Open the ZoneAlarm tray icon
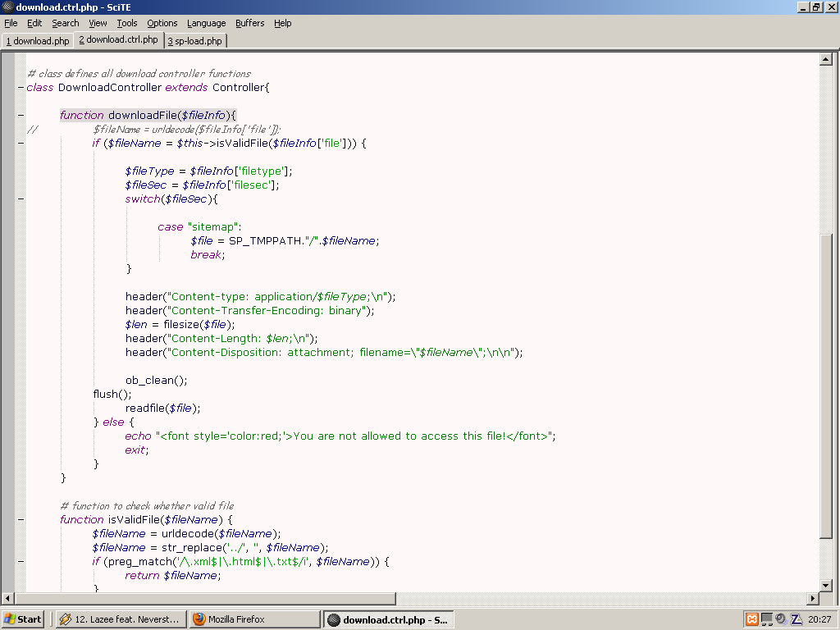840x630 pixels. pos(797,619)
